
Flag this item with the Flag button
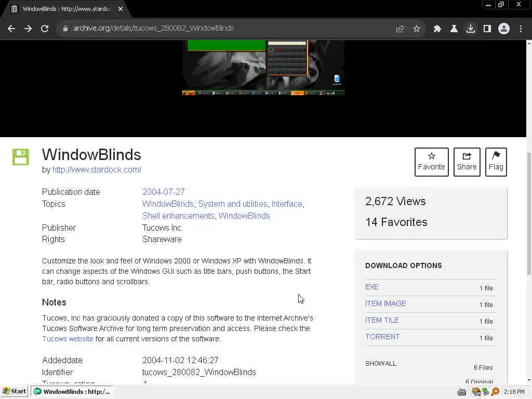pos(496,162)
